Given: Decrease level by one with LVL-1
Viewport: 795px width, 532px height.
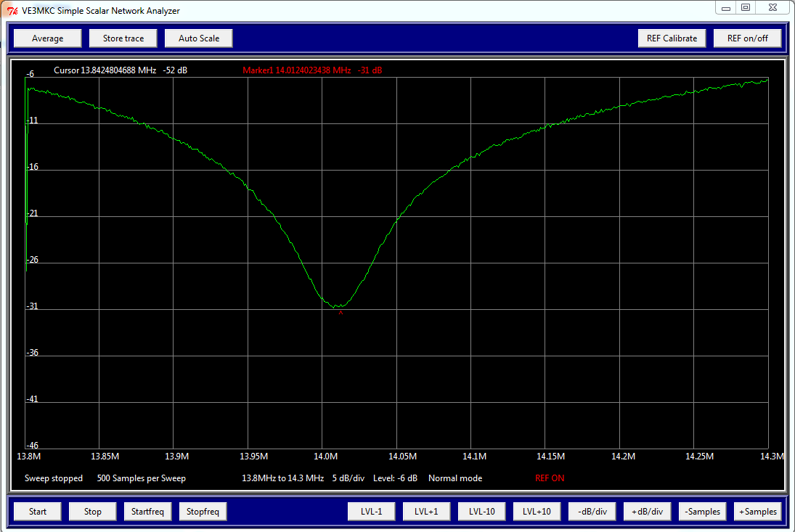Looking at the screenshot, I should (x=371, y=511).
